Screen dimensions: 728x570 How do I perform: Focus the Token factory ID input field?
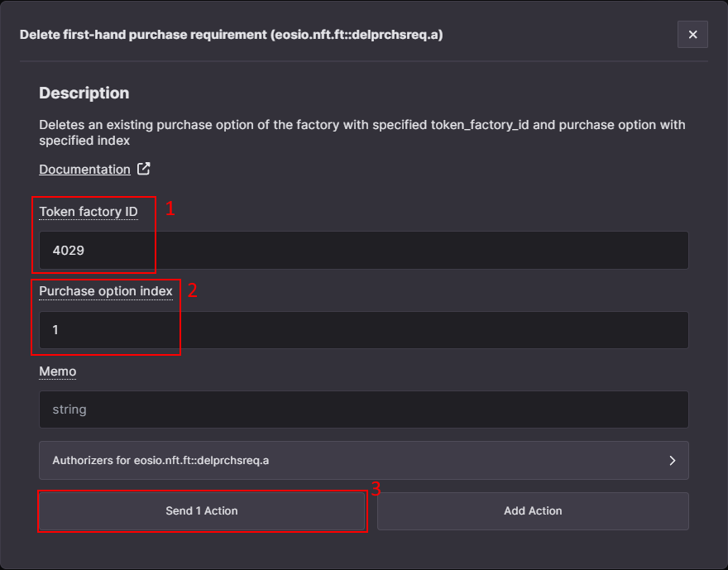[x=363, y=250]
